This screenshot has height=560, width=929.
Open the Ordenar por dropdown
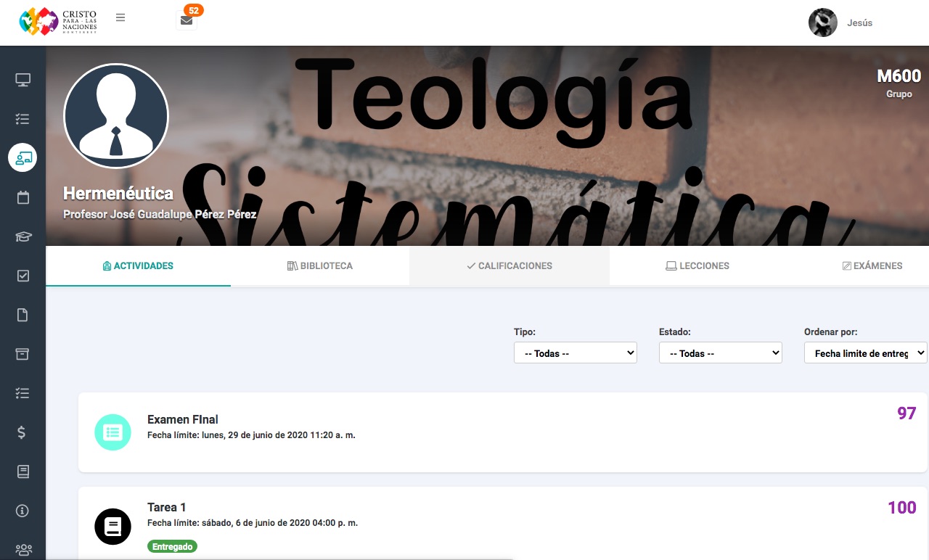pyautogui.click(x=865, y=353)
